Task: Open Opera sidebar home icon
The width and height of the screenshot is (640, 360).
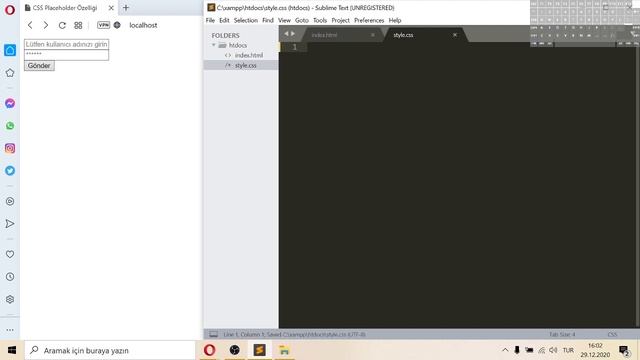Action: tap(10, 50)
